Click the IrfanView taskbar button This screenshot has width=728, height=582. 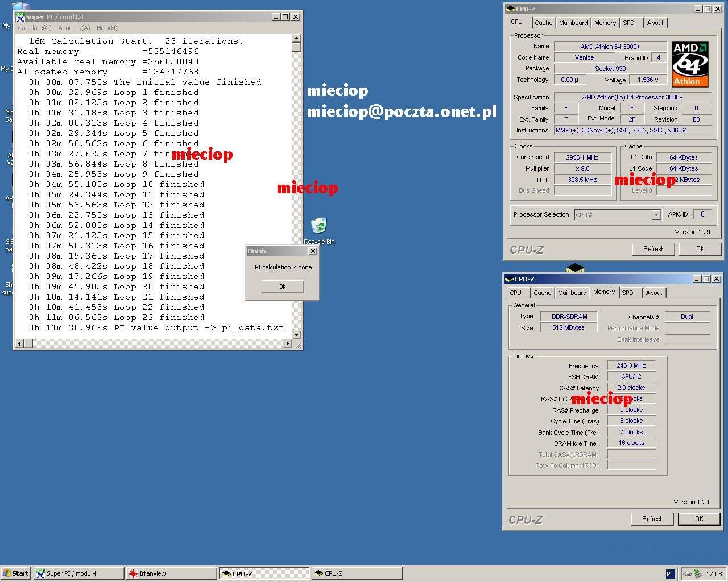coord(171,573)
